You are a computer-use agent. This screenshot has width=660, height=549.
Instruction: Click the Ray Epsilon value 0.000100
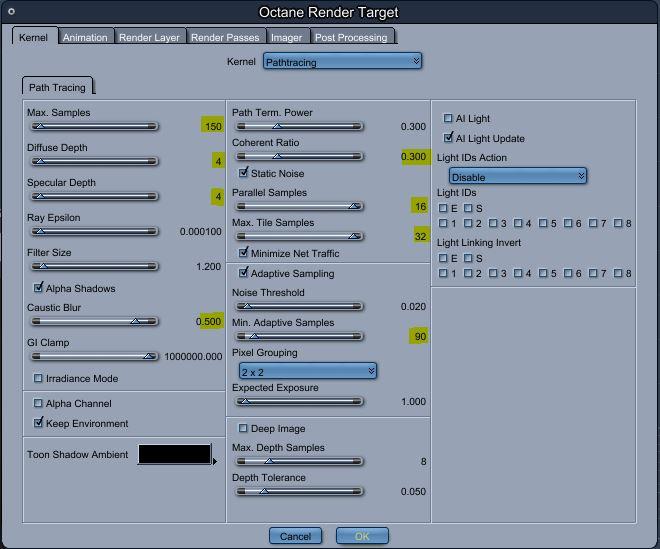(200, 232)
